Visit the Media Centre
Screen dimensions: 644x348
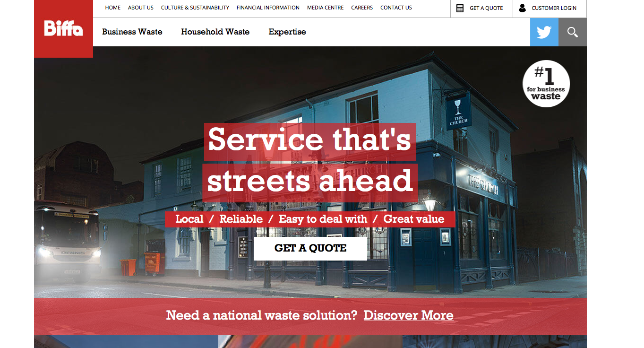point(325,8)
